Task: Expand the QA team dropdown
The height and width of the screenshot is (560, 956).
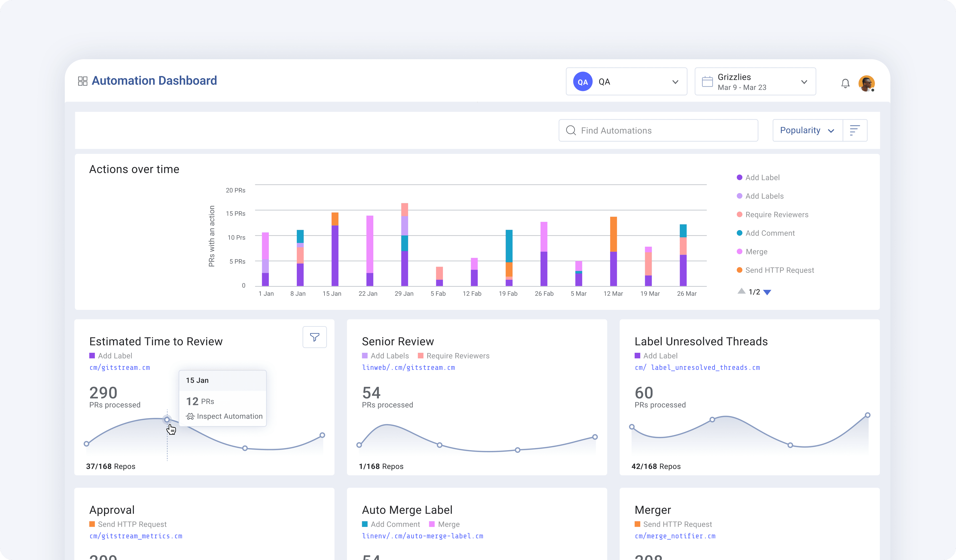Action: coord(626,82)
